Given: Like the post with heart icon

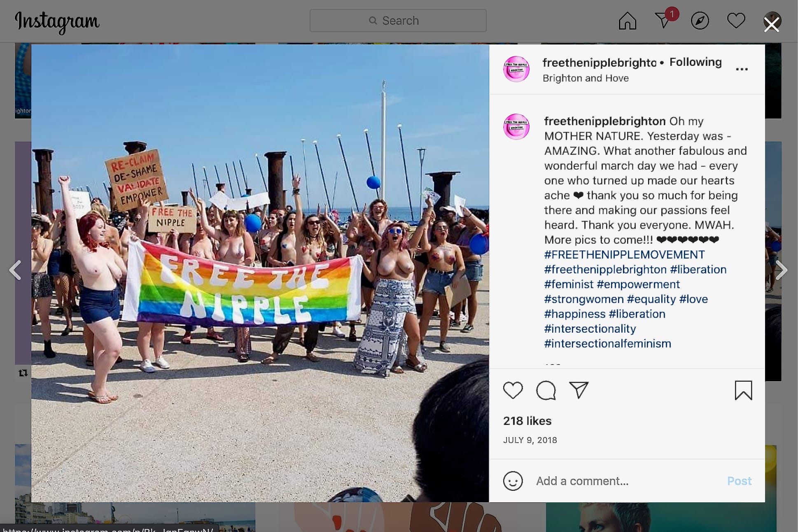Looking at the screenshot, I should coord(513,390).
